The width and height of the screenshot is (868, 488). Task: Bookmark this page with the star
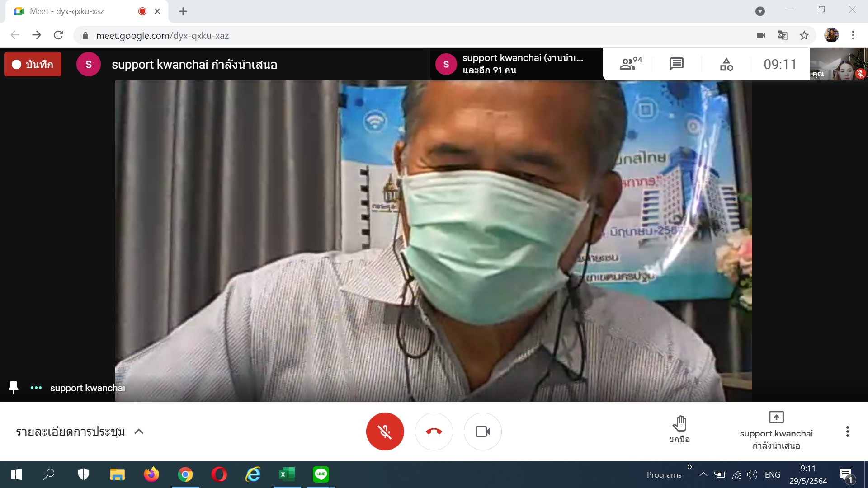pyautogui.click(x=804, y=35)
